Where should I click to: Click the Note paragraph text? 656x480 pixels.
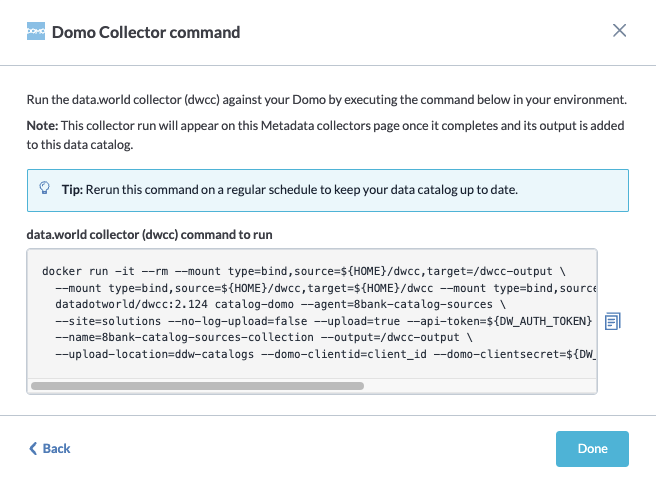point(325,135)
